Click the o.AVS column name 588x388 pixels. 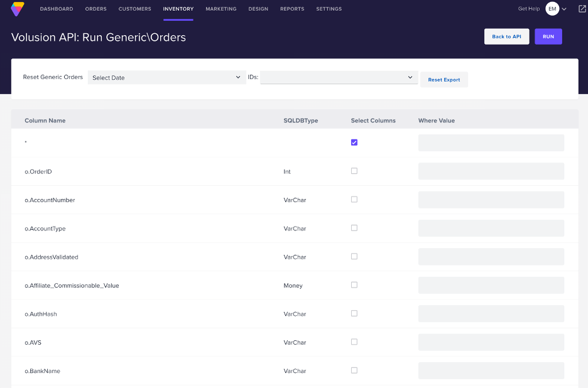(x=33, y=343)
